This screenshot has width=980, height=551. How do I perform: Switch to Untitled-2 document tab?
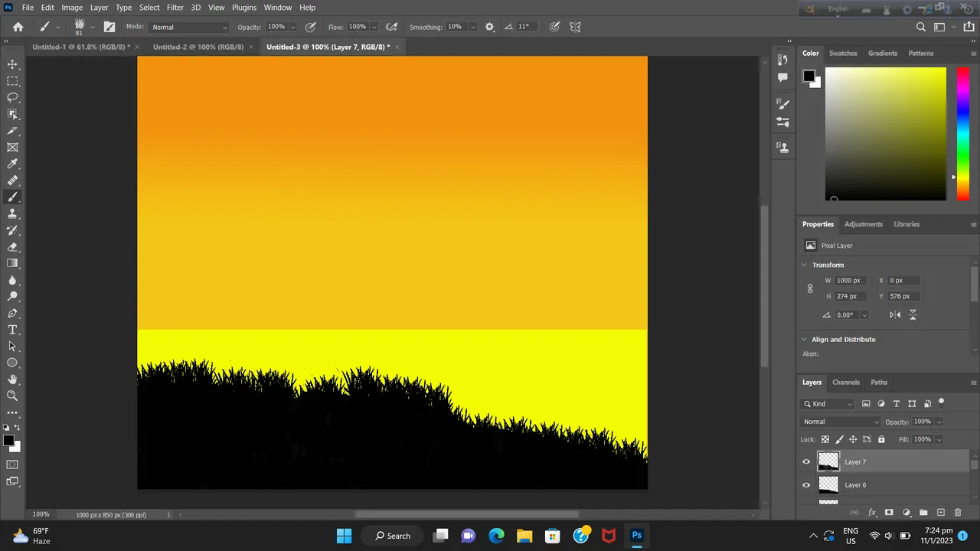coord(198,47)
